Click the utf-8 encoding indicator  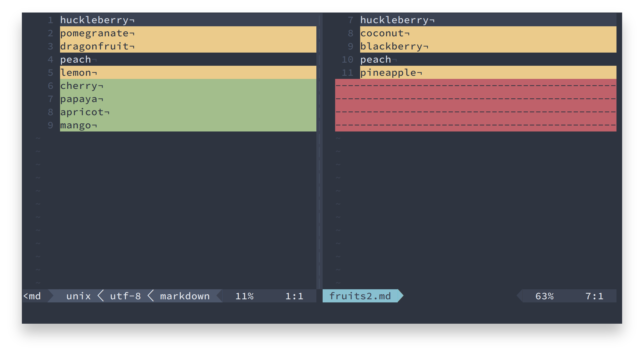click(125, 296)
